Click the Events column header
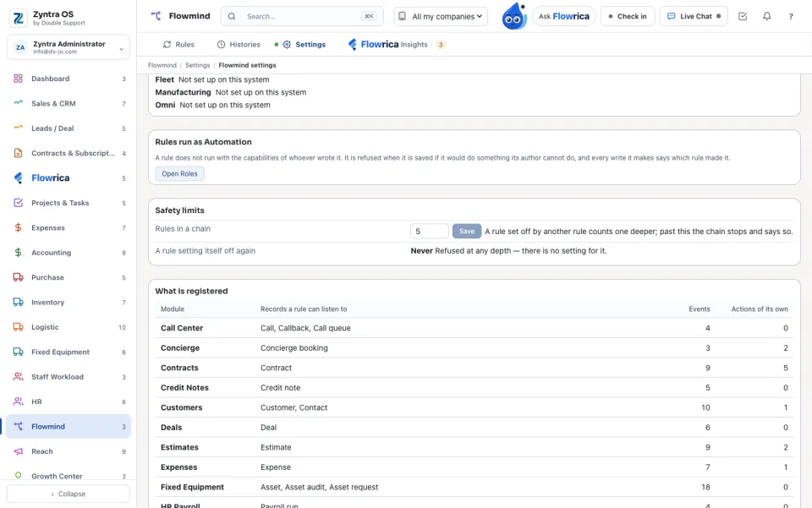Viewport: 812px width, 508px height. click(700, 309)
